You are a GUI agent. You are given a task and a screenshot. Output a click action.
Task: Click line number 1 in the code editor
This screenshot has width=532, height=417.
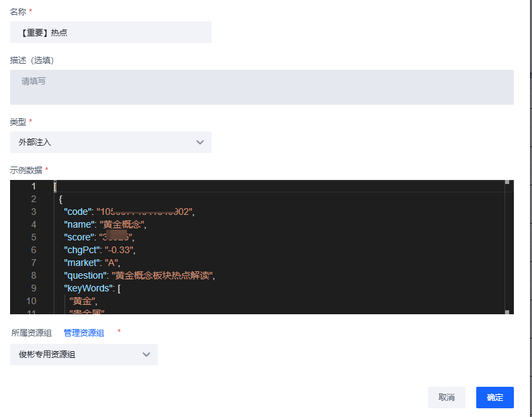(x=34, y=186)
